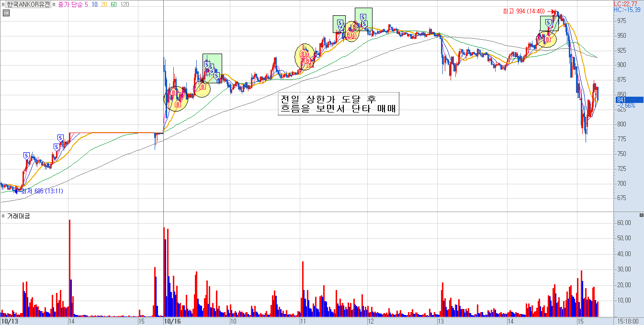Open the data grid table icon

tap(5, 13)
